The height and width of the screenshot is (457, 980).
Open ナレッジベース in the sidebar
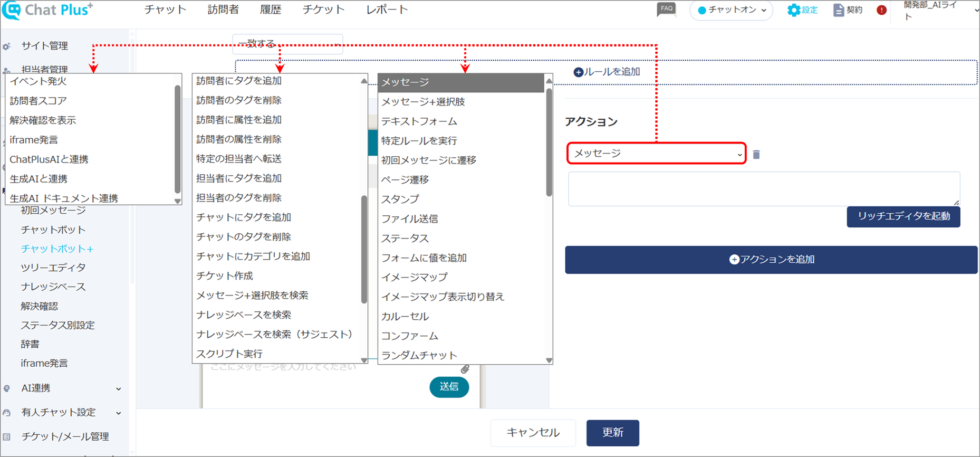click(53, 287)
